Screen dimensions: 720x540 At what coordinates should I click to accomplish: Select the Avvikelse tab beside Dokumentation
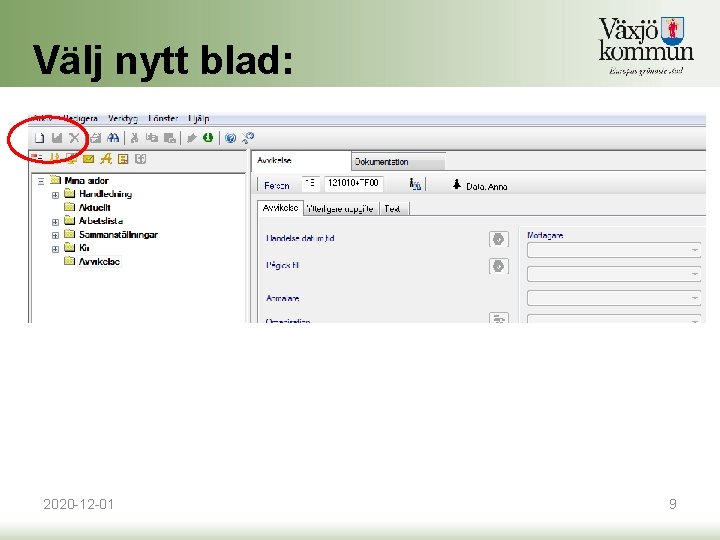tap(301, 161)
